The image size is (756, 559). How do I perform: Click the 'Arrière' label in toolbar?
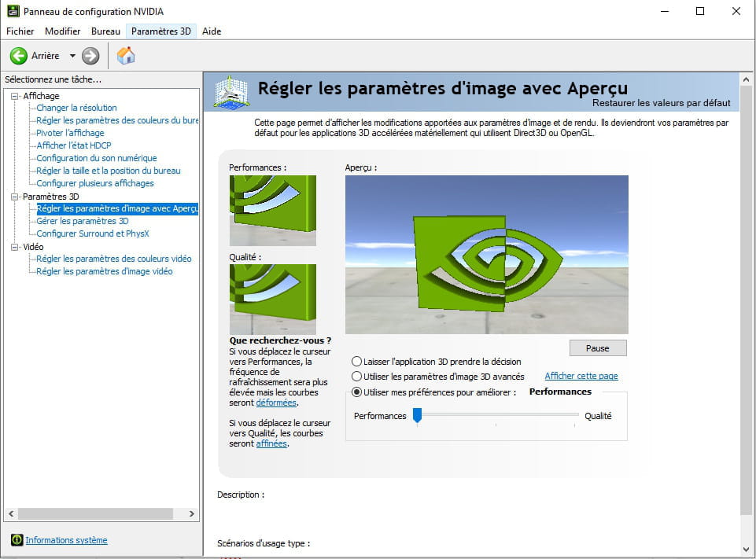tap(46, 56)
